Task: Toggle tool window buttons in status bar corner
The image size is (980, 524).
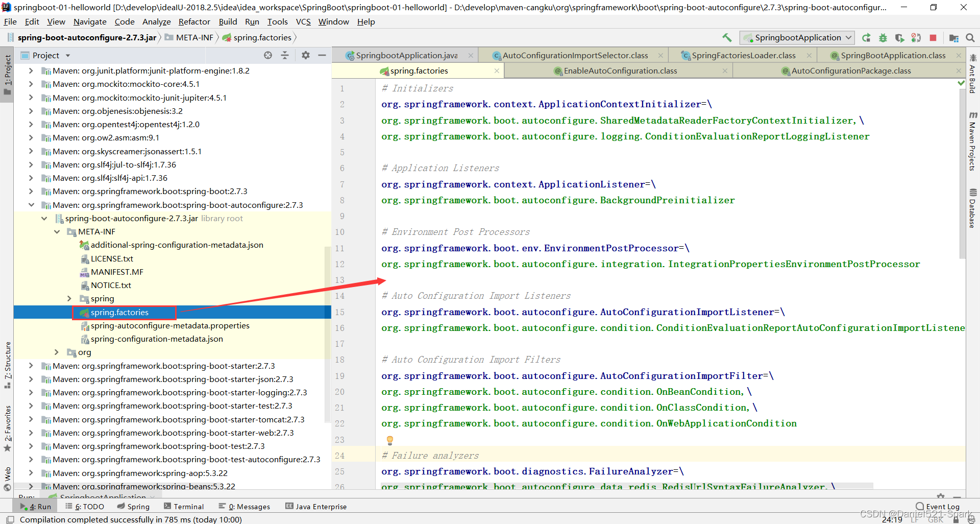Action: 10,519
